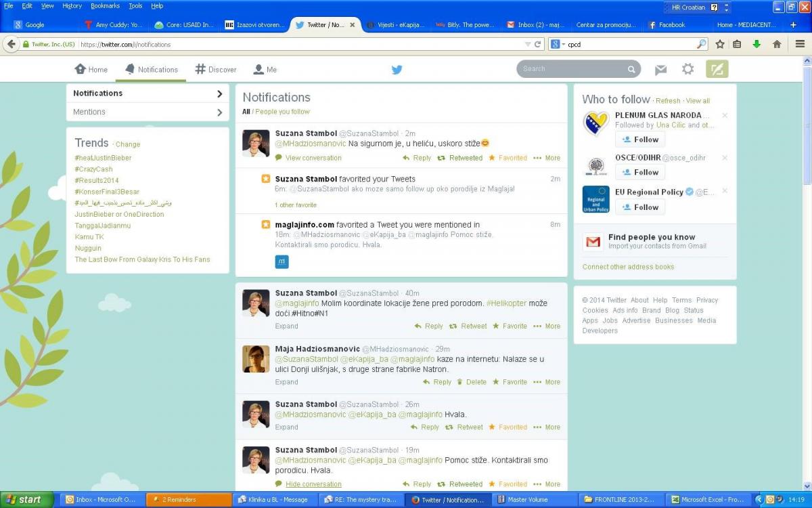Click the search magnifier in Twitter search

point(631,69)
